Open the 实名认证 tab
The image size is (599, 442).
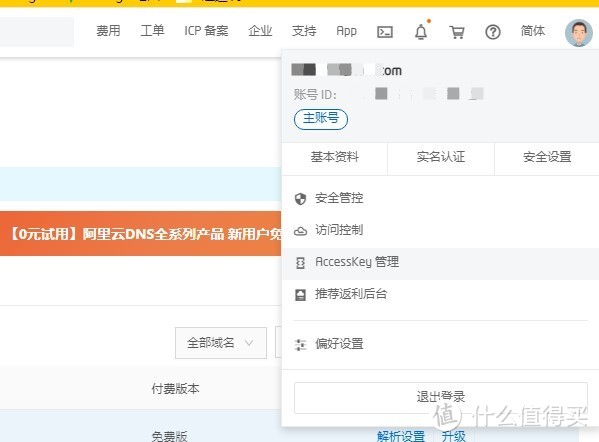coord(441,157)
